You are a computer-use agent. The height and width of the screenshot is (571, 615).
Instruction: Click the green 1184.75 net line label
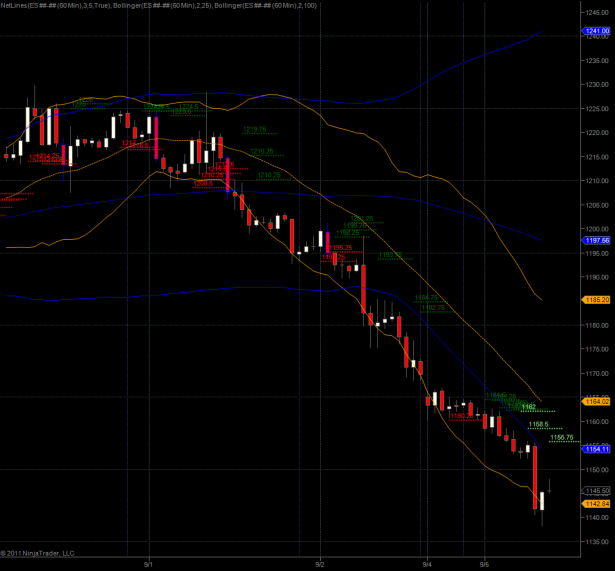point(426,298)
